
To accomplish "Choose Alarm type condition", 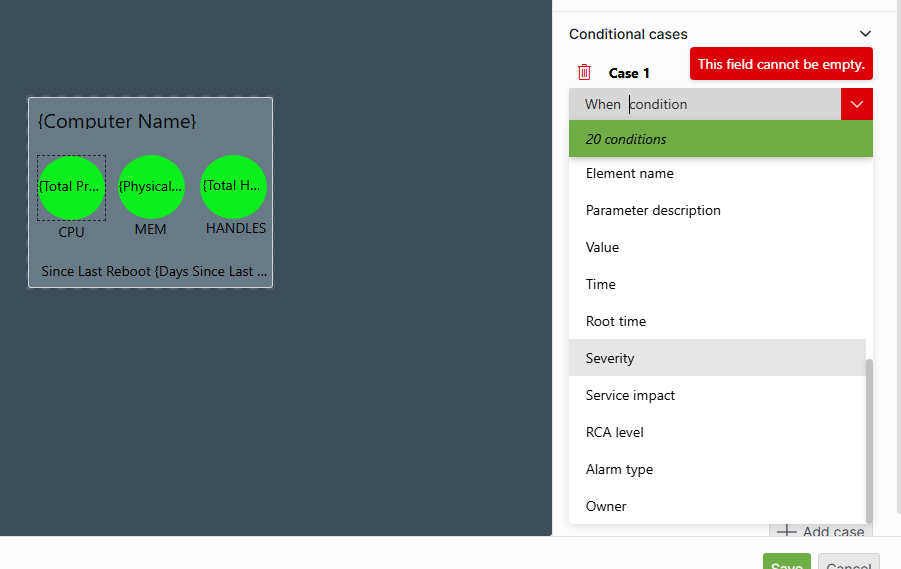I will (619, 469).
